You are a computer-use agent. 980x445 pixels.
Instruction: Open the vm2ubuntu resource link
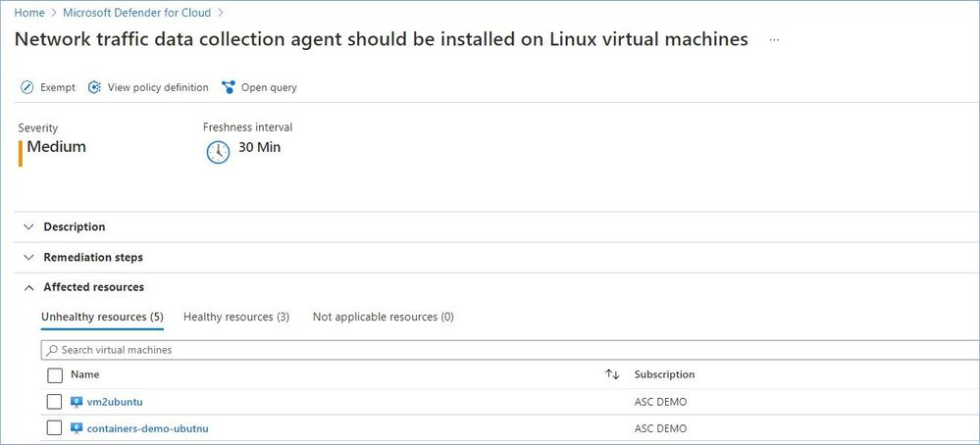click(115, 402)
